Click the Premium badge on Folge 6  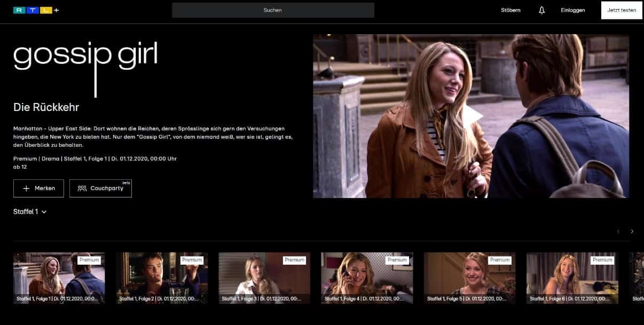coord(602,260)
